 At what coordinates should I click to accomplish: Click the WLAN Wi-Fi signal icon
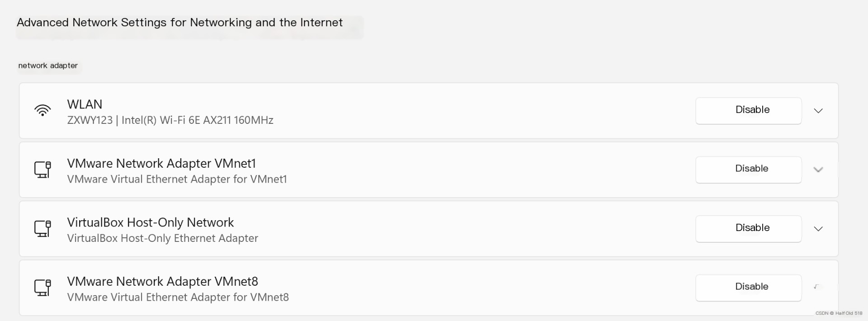(42, 110)
